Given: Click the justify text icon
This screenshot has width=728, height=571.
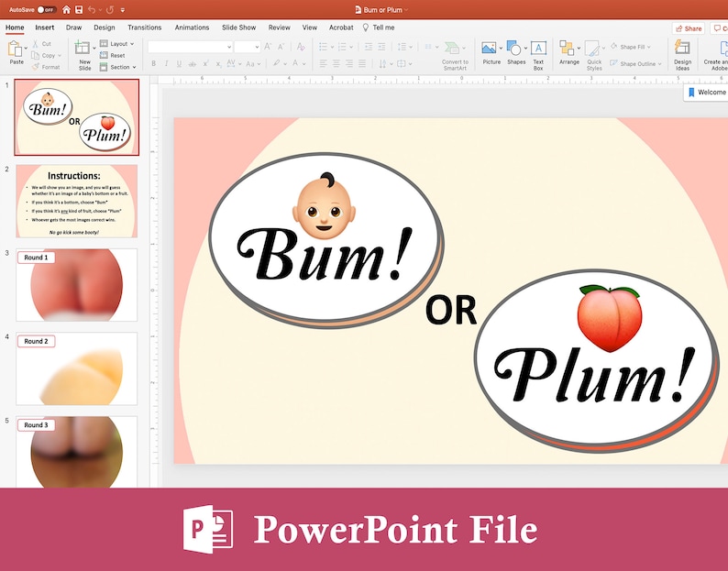Looking at the screenshot, I should pyautogui.click(x=362, y=63).
